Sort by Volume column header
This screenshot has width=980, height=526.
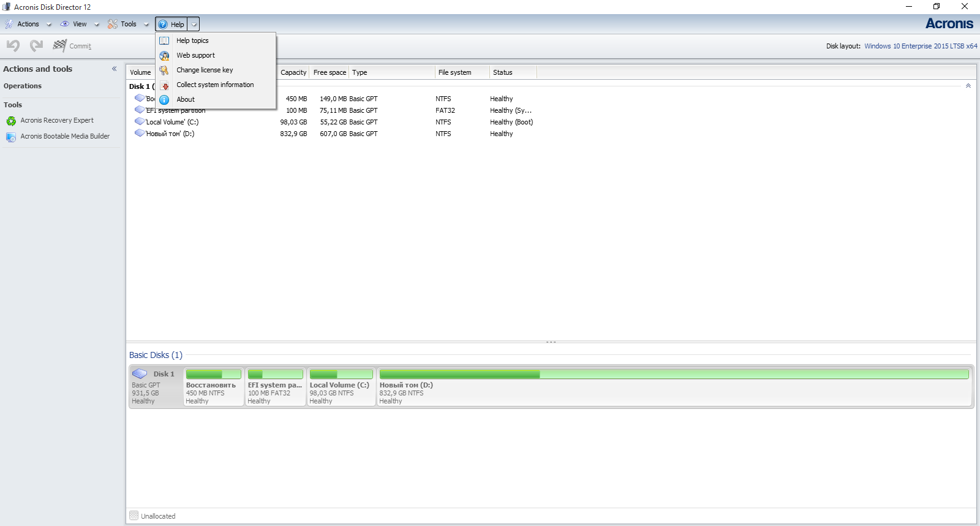click(x=140, y=72)
